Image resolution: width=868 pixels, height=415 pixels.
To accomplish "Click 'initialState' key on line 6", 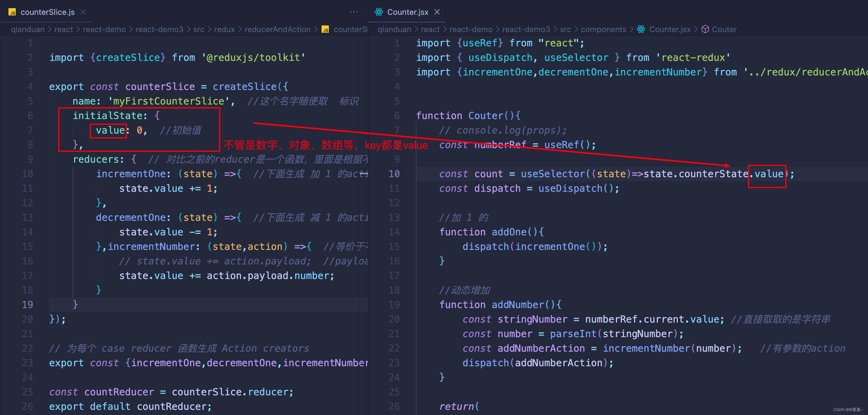I will 108,115.
